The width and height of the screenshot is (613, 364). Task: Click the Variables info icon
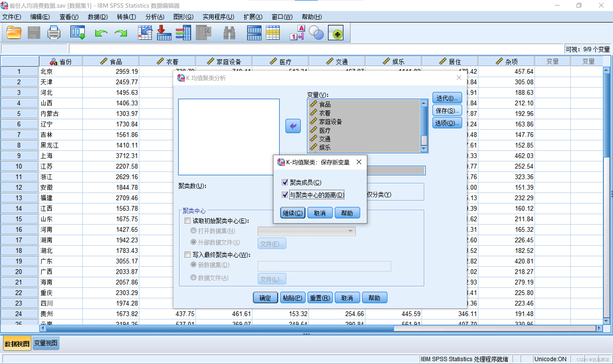pos(183,33)
